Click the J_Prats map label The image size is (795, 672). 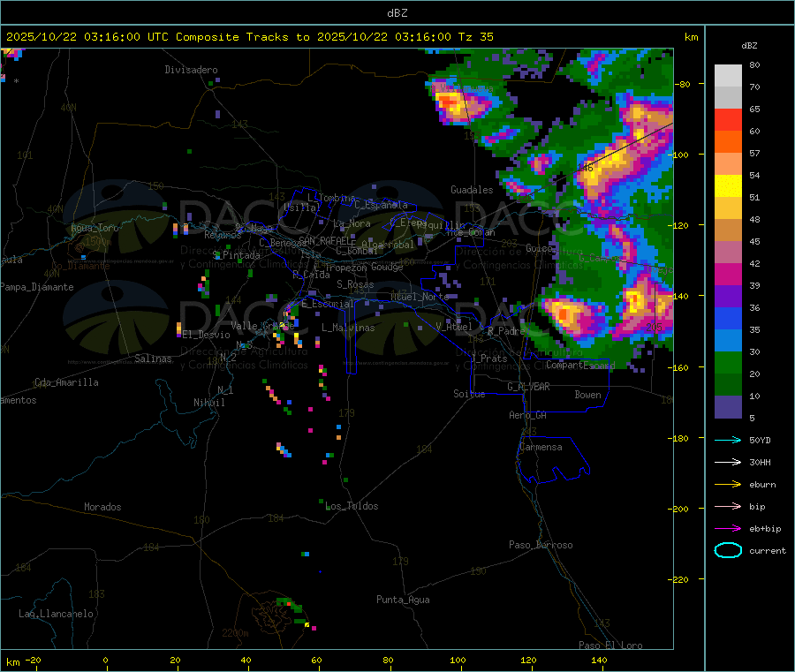[x=488, y=358]
